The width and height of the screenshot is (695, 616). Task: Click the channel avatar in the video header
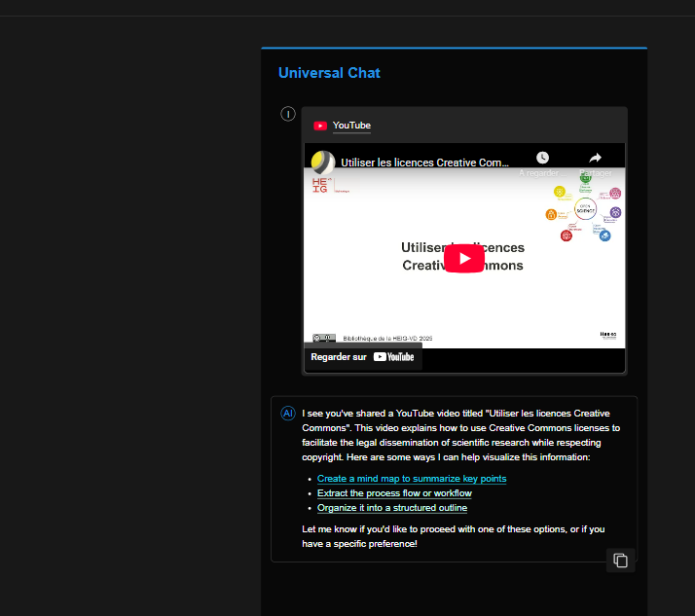point(322,162)
